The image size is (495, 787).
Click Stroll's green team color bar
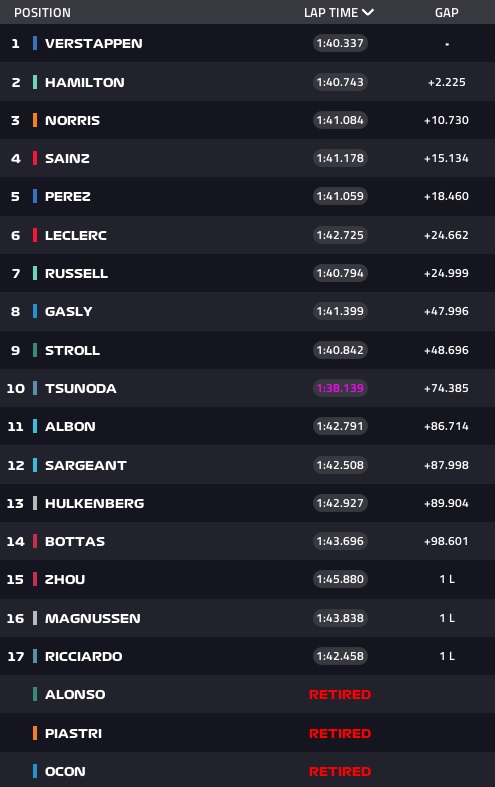coord(35,350)
